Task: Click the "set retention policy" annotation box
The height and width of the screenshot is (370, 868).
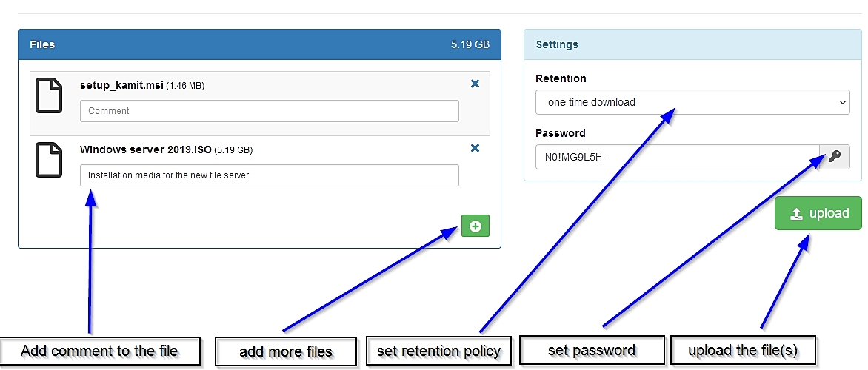Action: pos(438,351)
